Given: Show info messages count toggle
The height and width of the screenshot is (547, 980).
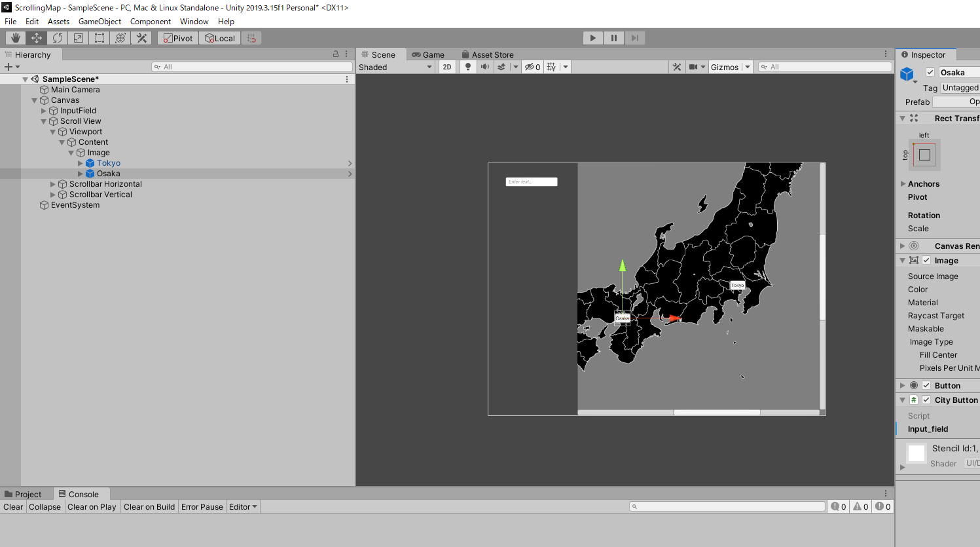Looking at the screenshot, I should point(839,506).
